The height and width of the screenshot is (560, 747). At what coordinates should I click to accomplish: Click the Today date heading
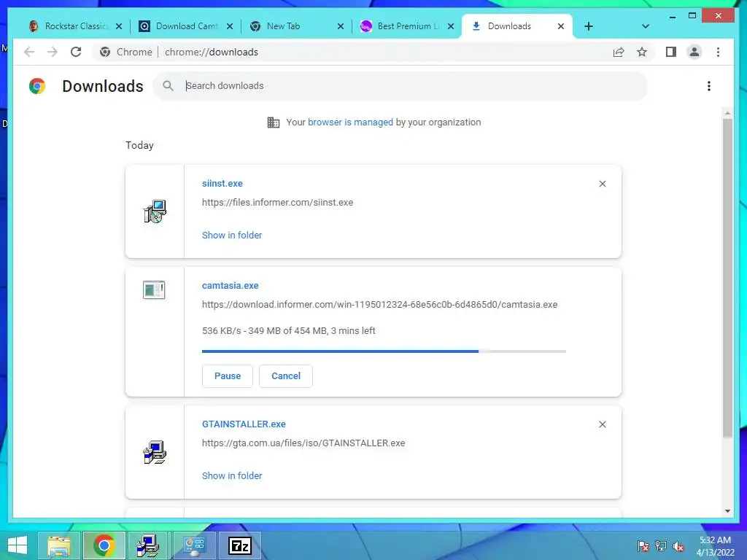139,145
